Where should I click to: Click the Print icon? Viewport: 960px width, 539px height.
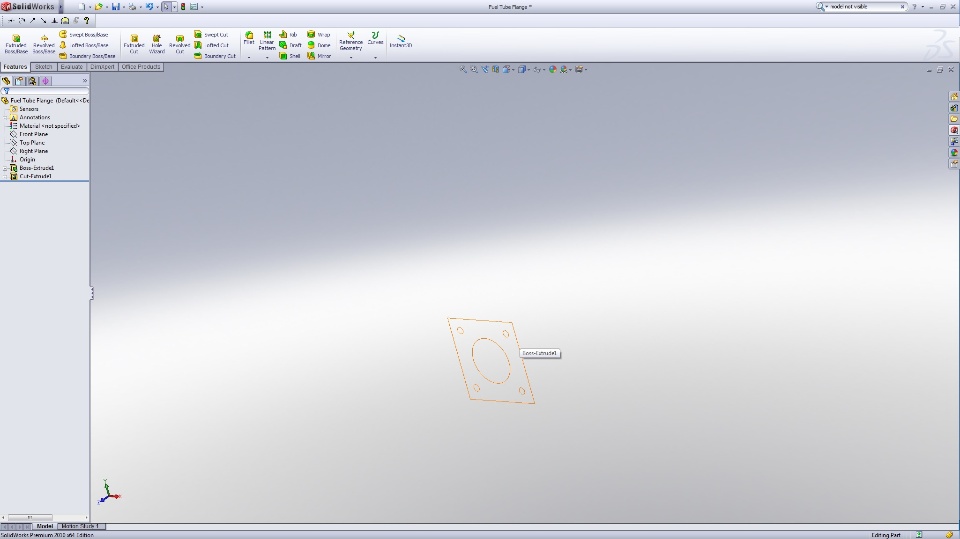click(132, 7)
